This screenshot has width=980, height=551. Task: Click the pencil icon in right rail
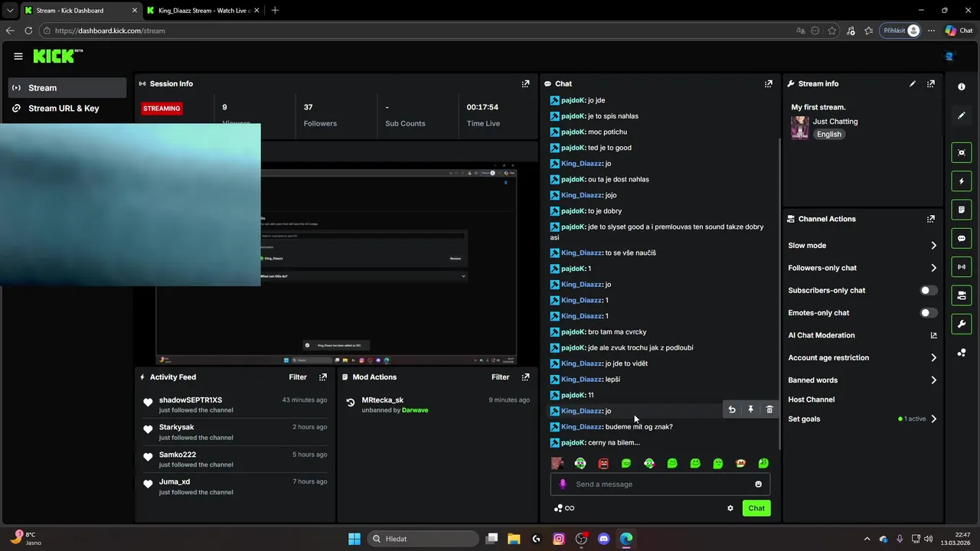click(962, 116)
